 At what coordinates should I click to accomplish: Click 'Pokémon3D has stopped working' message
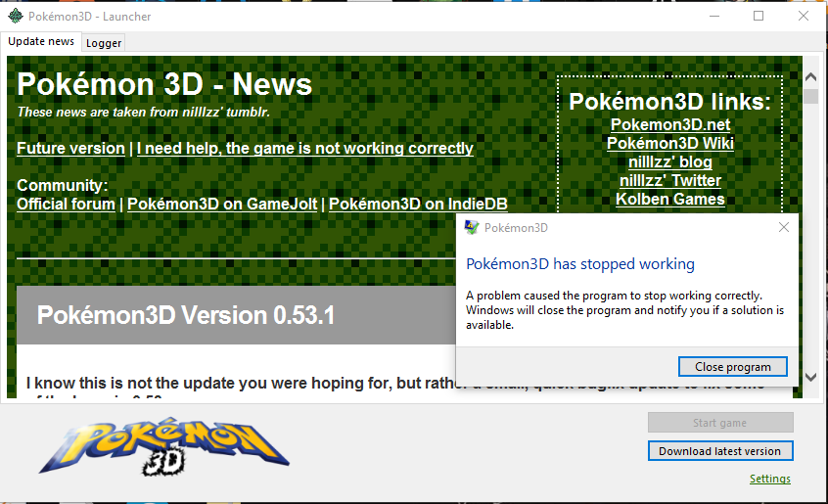coord(580,264)
